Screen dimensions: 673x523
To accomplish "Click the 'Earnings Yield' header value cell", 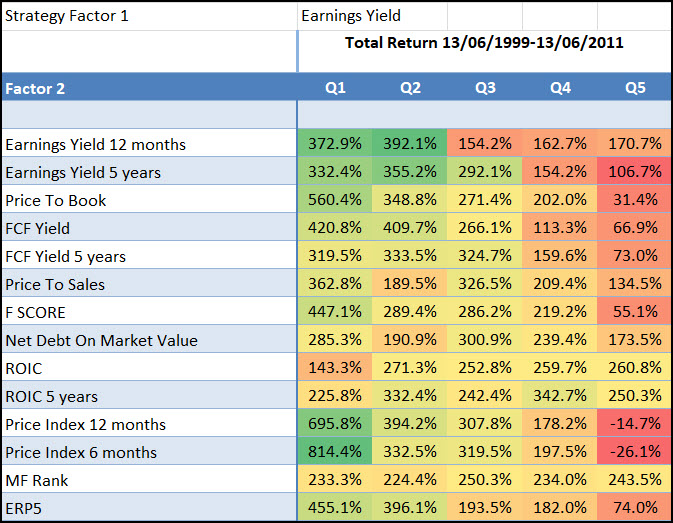I will point(373,16).
